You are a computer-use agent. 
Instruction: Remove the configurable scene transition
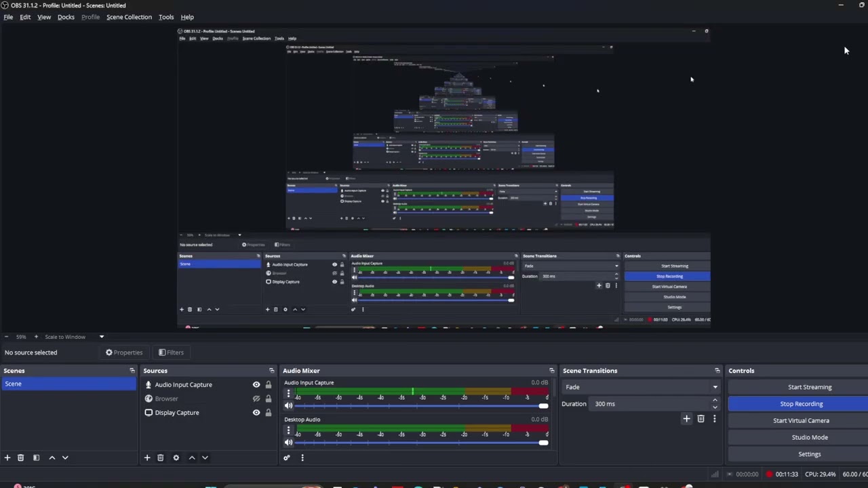pos(701,419)
